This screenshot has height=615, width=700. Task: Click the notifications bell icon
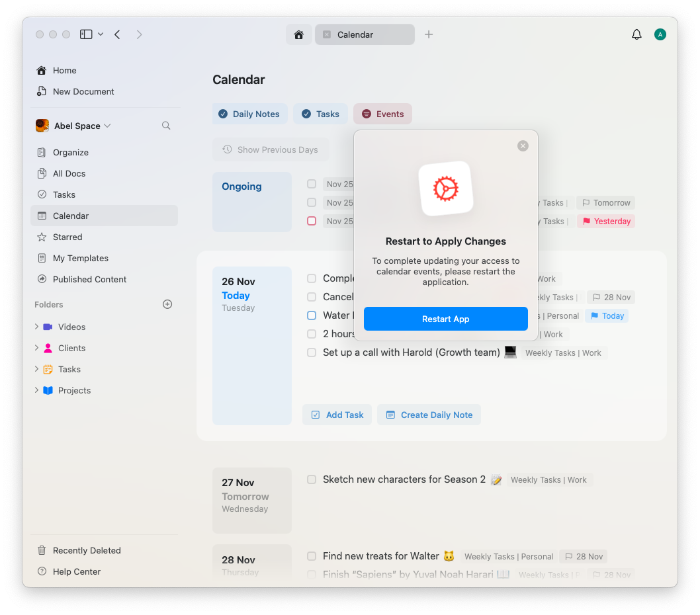pos(636,34)
